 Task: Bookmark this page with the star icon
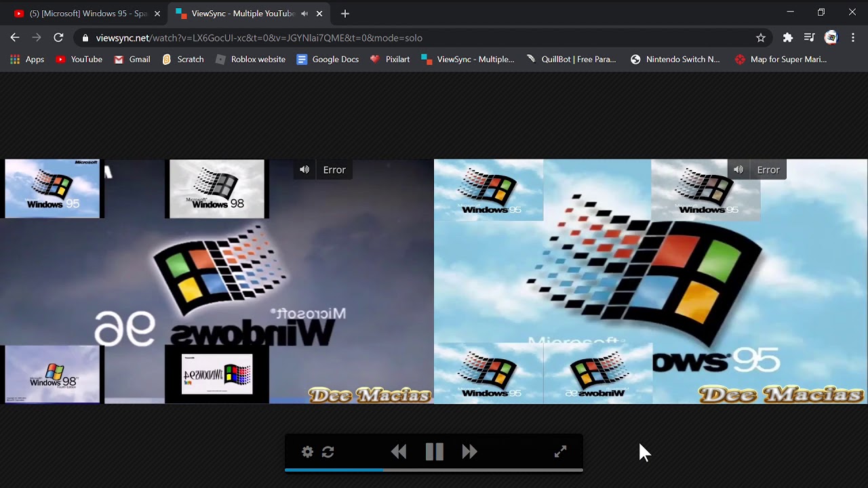tap(761, 38)
